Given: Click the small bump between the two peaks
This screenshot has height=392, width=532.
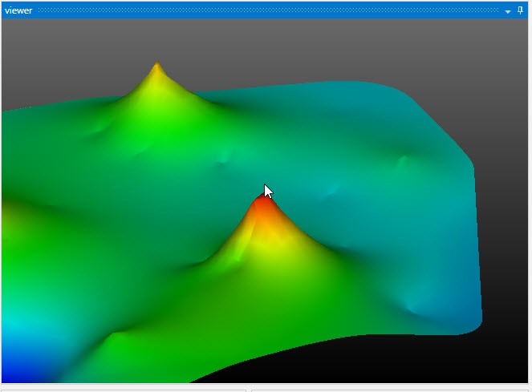Looking at the screenshot, I should tap(223, 157).
